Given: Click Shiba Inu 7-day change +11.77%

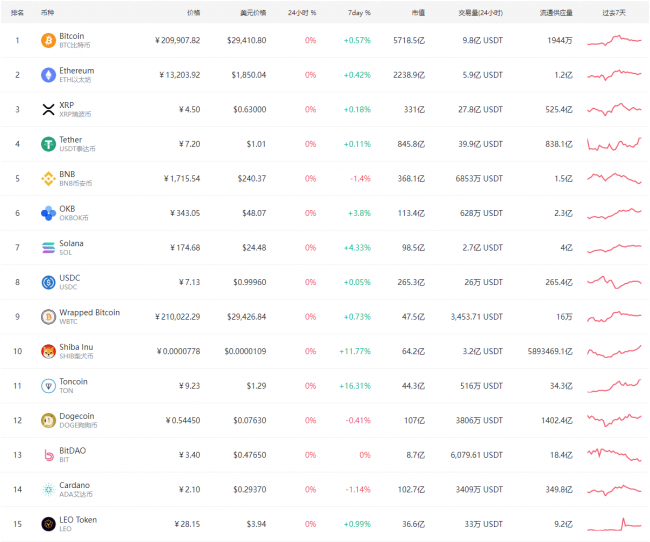Looking at the screenshot, I should click(x=355, y=351).
